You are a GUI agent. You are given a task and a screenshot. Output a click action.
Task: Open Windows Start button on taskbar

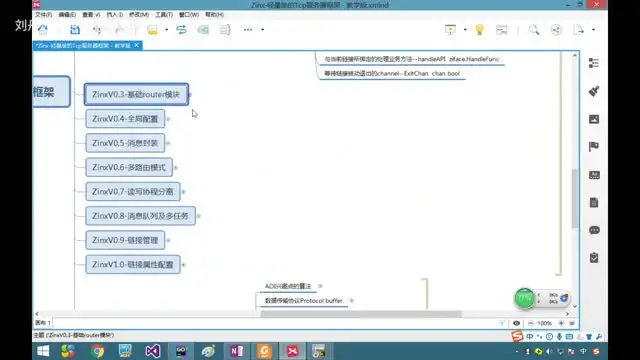43,351
